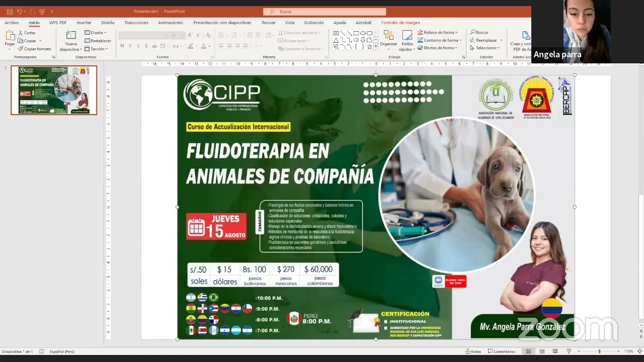
Task: Toggle bold (N) formatting
Action: tap(122, 46)
